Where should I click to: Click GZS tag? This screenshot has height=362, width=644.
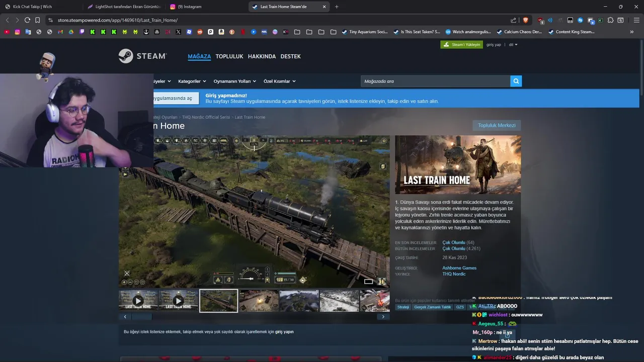click(x=460, y=307)
